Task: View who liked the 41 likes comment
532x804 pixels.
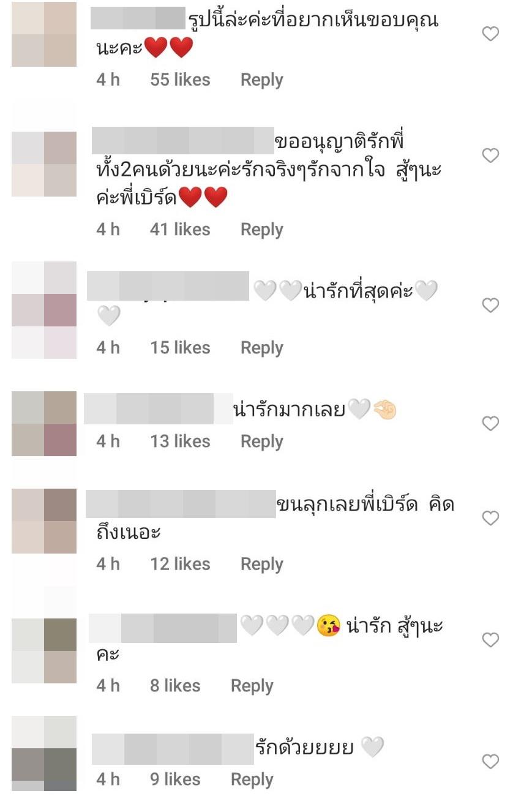Action: [x=180, y=229]
